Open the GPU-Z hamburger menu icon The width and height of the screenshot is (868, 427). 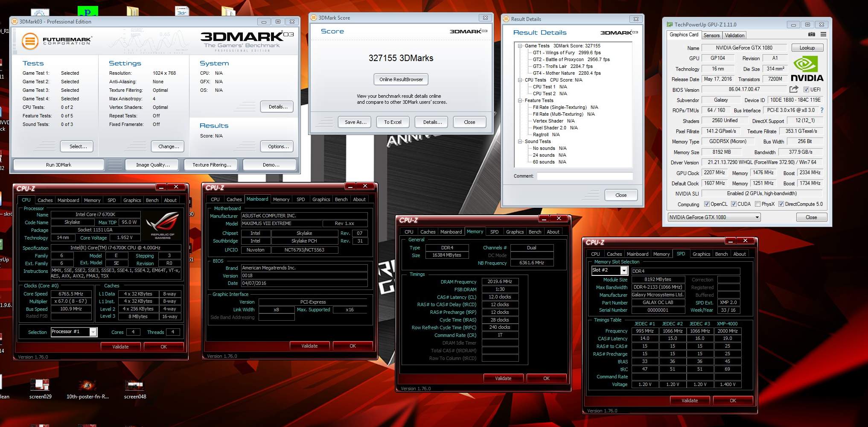point(823,35)
